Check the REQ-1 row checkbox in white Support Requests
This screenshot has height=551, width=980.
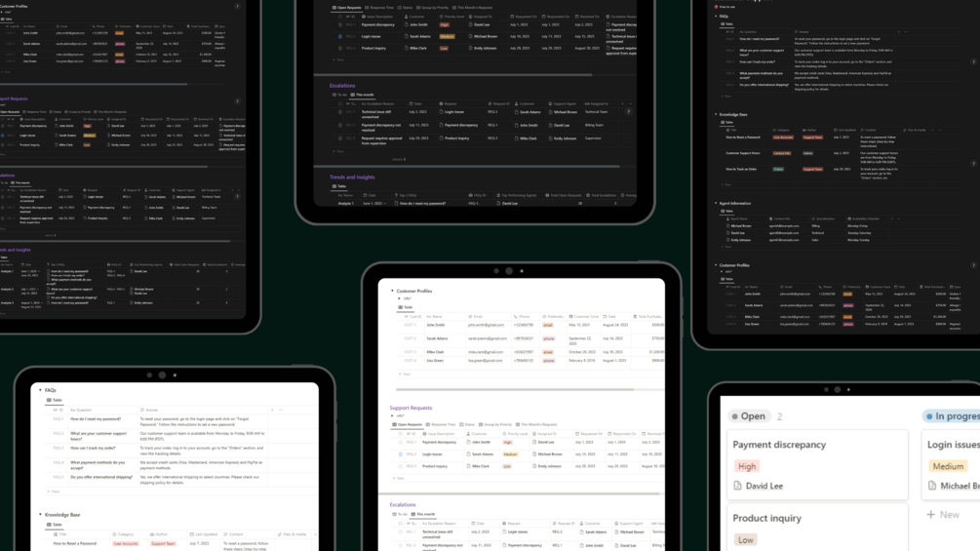(x=401, y=443)
